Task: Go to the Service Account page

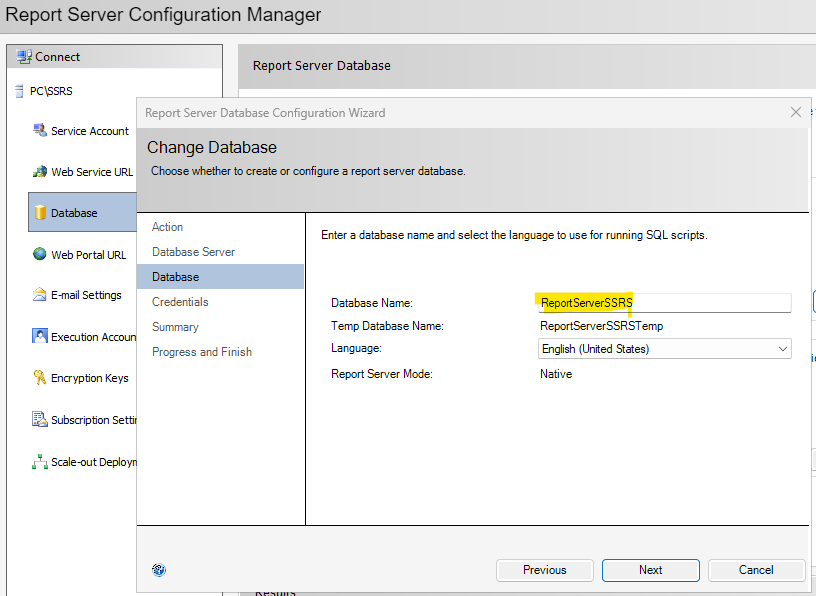Action: pyautogui.click(x=90, y=131)
